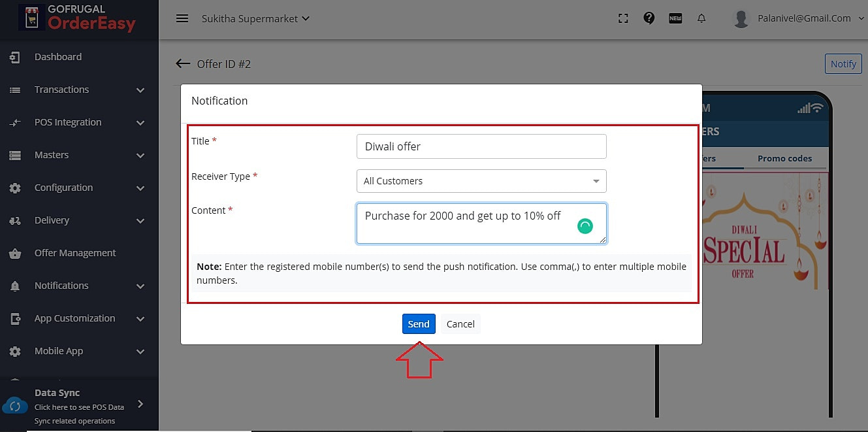Click the Notify button

pyautogui.click(x=843, y=64)
